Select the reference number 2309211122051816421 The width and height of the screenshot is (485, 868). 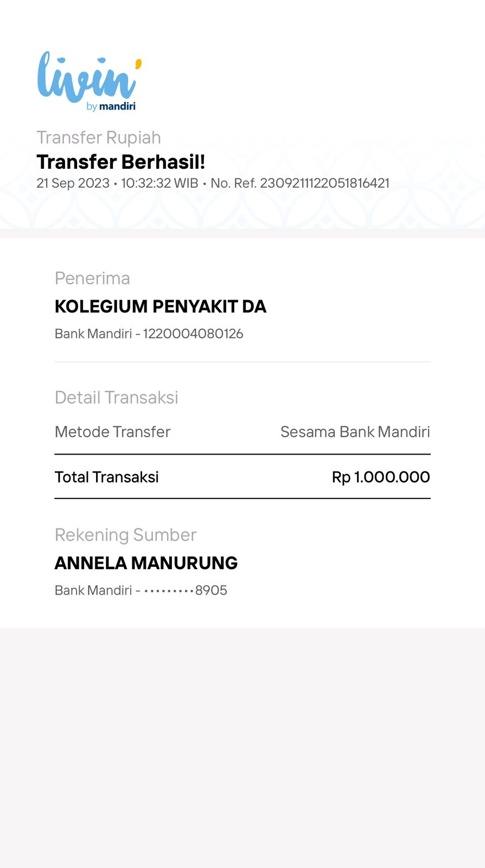[x=324, y=183]
